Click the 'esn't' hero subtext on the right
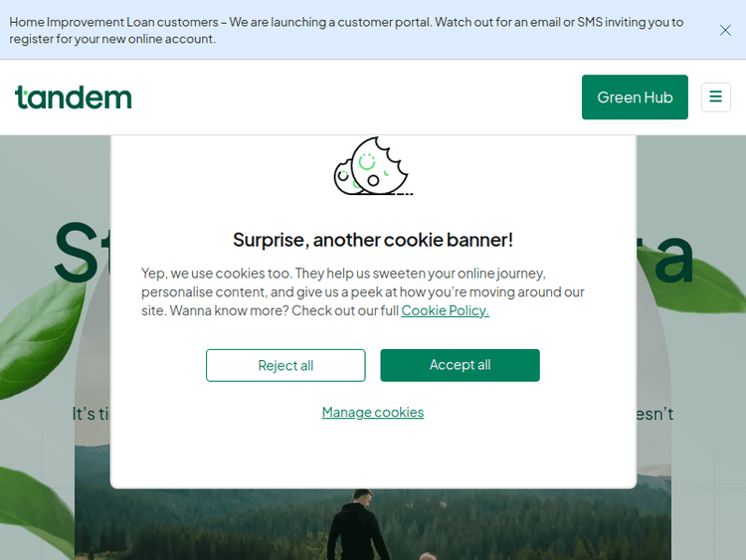The height and width of the screenshot is (560, 746). 654,414
